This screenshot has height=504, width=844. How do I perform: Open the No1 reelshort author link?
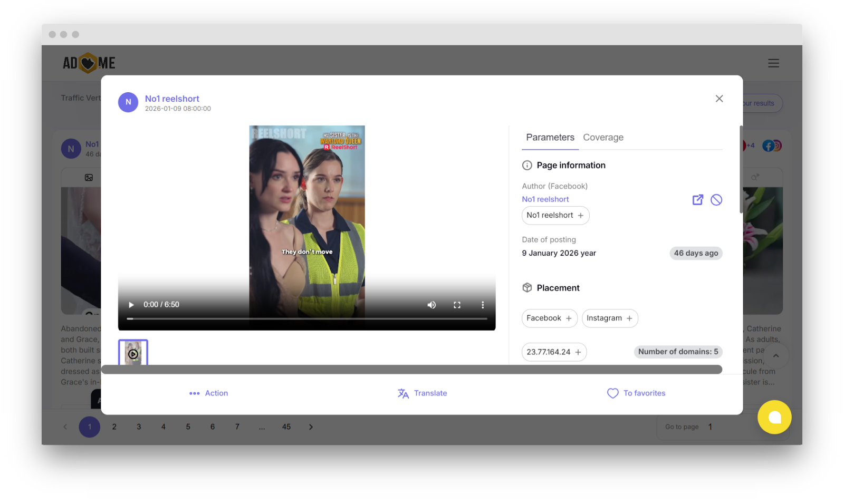click(545, 199)
